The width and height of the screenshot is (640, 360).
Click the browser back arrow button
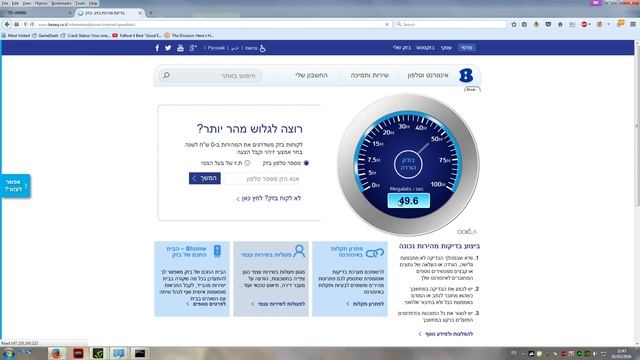(7, 24)
